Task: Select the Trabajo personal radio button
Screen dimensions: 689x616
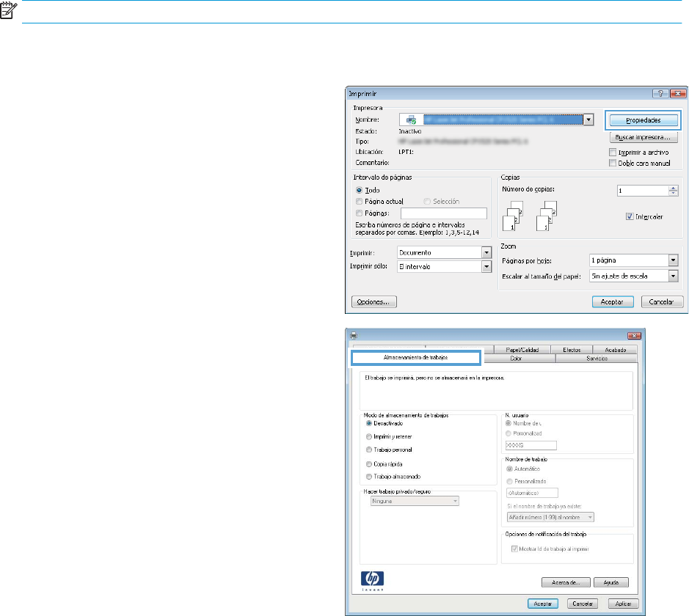Action: click(x=368, y=450)
